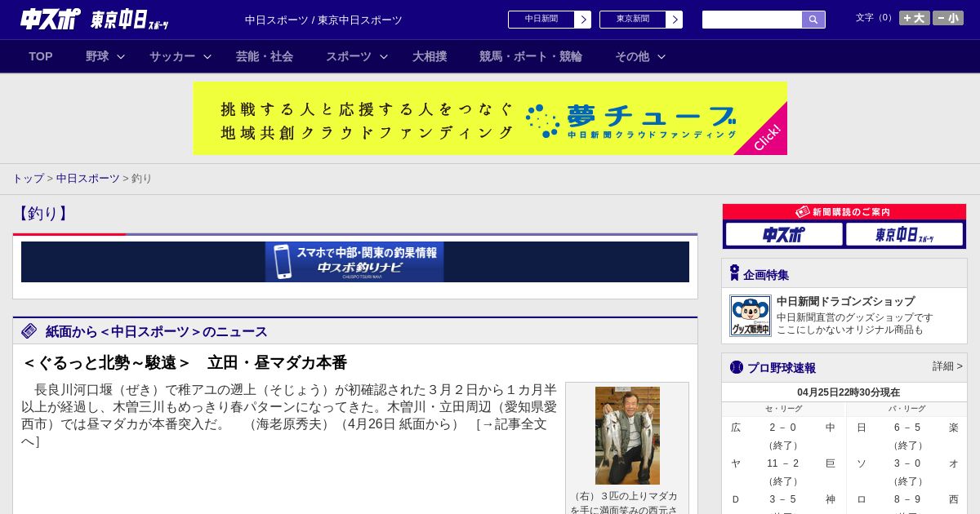Open 競馬・ボート・競輪 navigation item

pos(531,56)
